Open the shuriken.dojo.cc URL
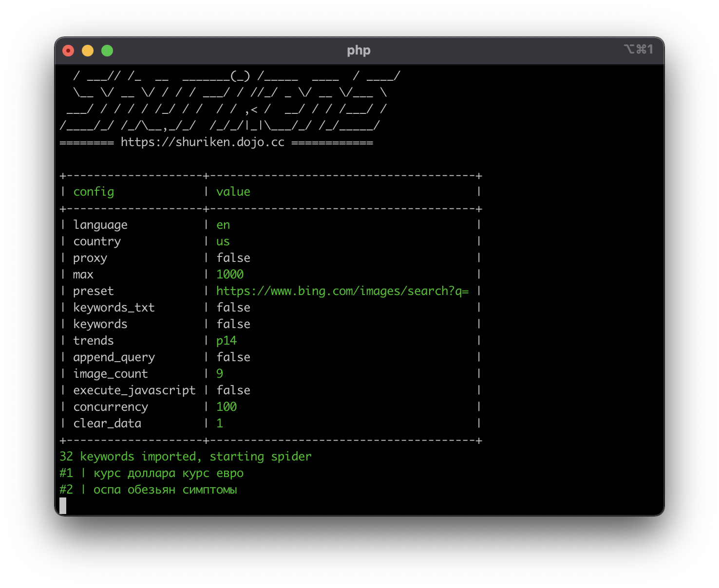This screenshot has width=719, height=588. coord(202,142)
